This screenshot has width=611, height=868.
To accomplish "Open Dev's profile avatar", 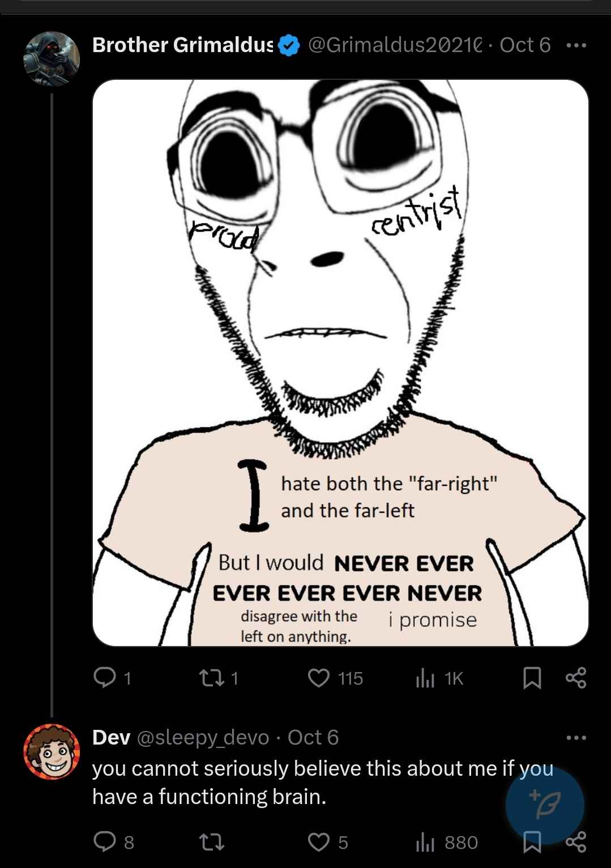I will click(x=51, y=751).
